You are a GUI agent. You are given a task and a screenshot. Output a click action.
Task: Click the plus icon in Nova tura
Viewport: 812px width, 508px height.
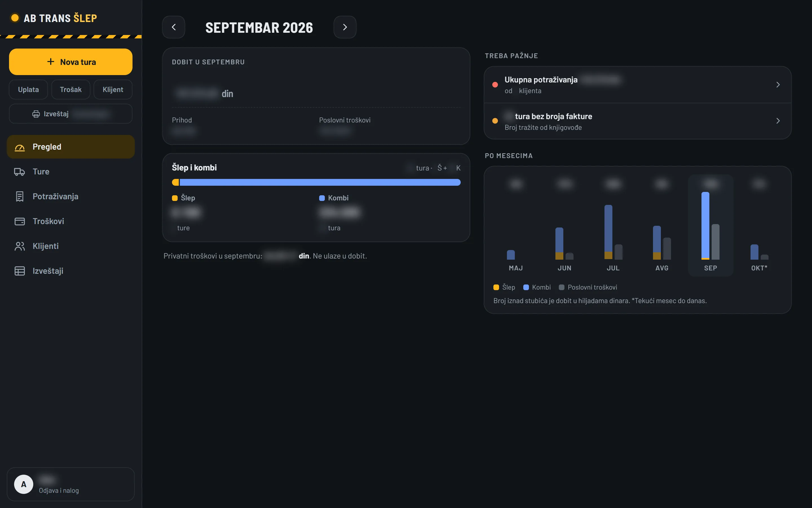(51, 62)
